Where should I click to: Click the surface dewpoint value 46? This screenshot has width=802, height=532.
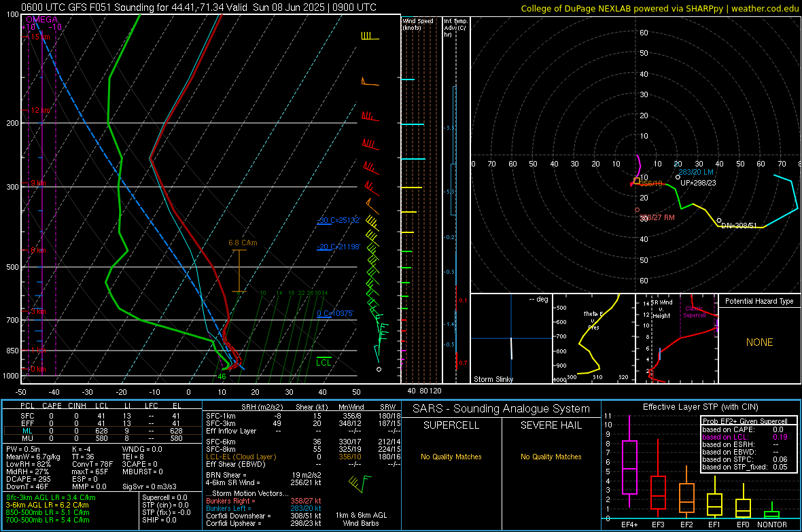click(222, 376)
